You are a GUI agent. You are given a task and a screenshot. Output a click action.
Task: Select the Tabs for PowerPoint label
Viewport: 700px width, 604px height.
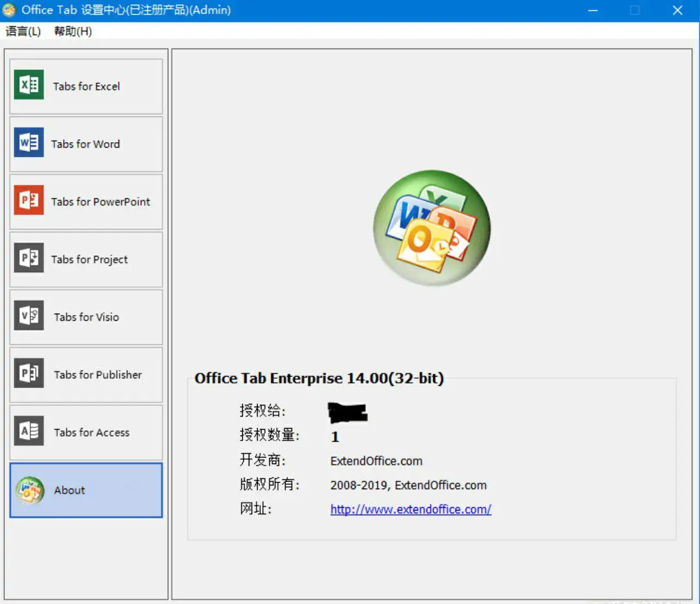[101, 202]
